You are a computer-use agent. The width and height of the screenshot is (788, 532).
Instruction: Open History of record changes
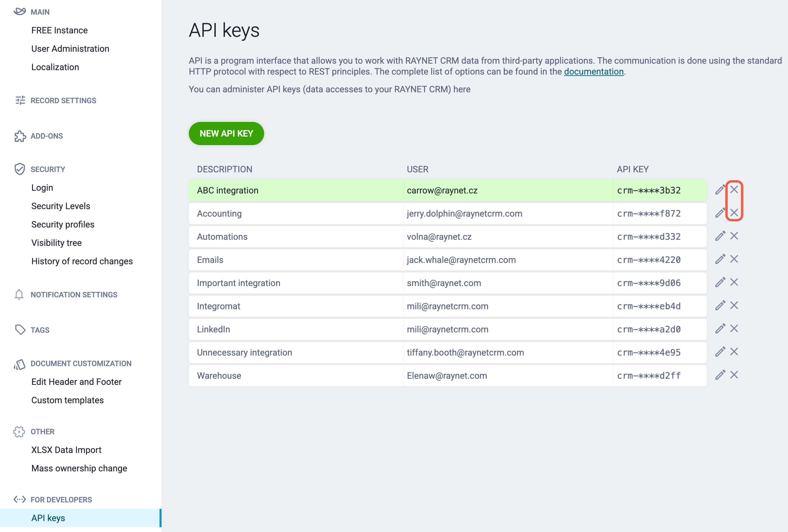[x=82, y=261]
